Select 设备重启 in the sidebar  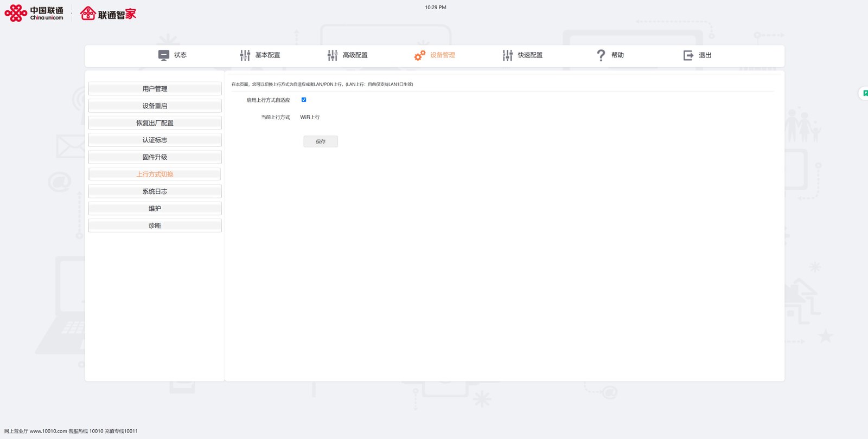click(155, 106)
